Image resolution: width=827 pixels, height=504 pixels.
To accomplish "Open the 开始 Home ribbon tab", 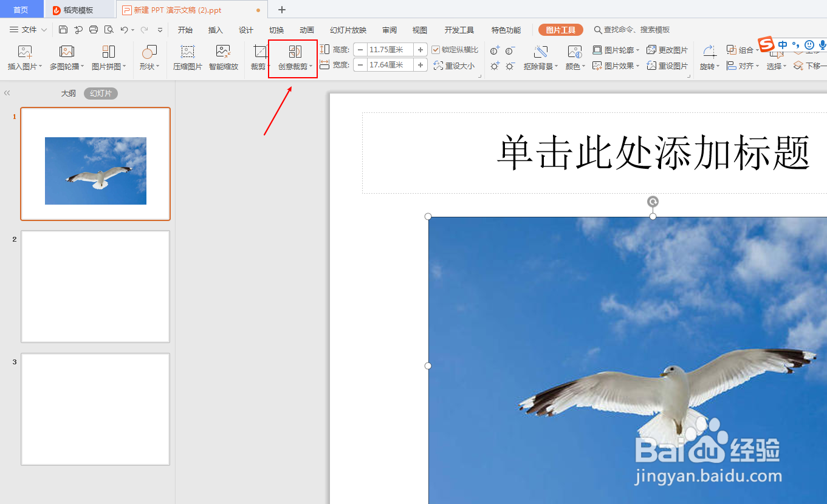I will point(185,30).
